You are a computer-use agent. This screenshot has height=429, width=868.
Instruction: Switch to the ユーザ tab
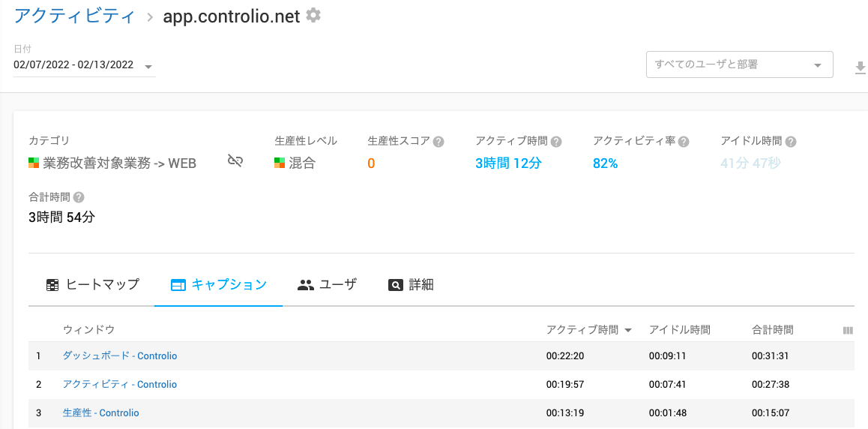coord(327,284)
